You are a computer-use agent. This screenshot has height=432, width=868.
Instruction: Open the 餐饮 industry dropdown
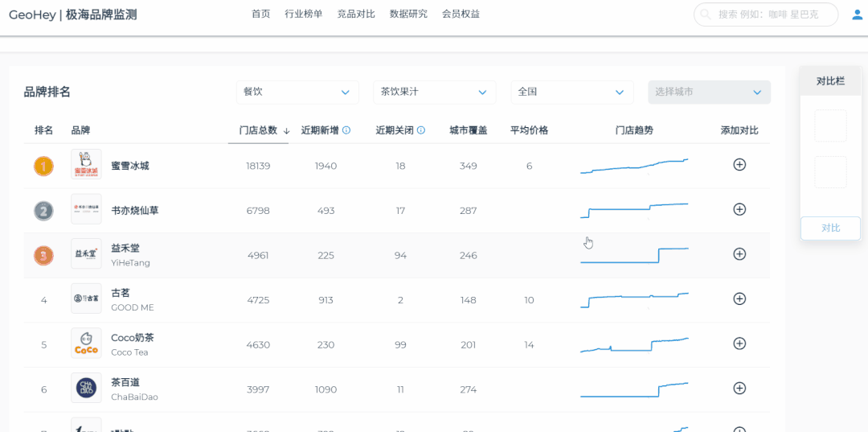click(x=298, y=92)
